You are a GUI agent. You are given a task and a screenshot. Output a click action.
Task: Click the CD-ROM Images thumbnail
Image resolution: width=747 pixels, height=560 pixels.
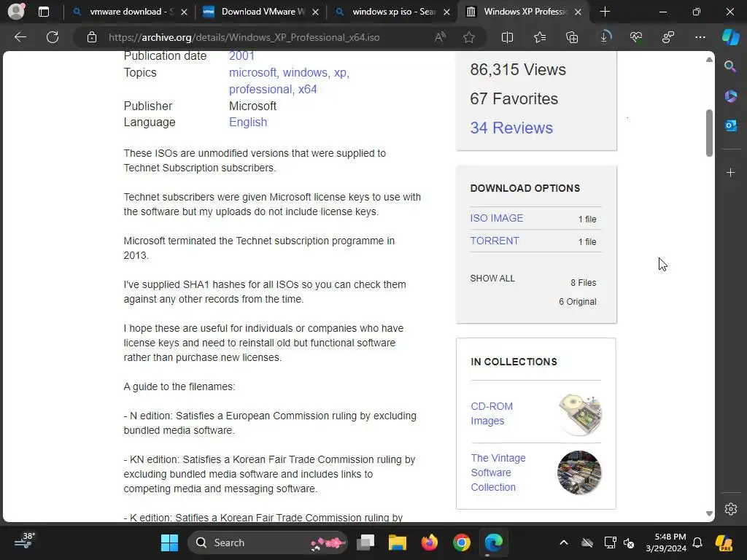[579, 414]
